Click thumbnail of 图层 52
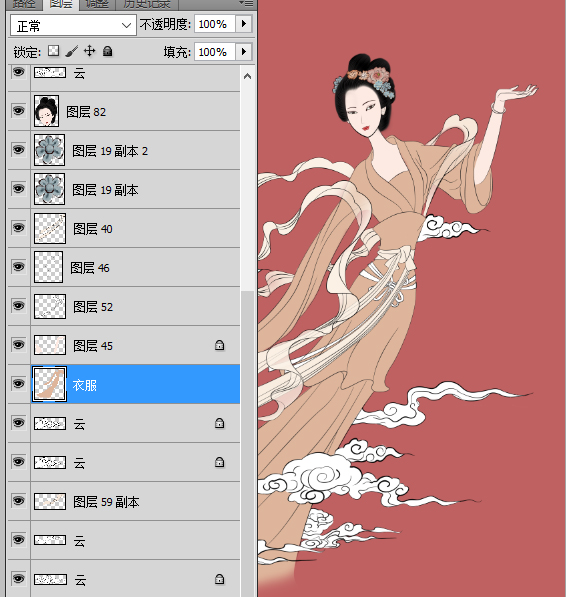 (x=50, y=306)
